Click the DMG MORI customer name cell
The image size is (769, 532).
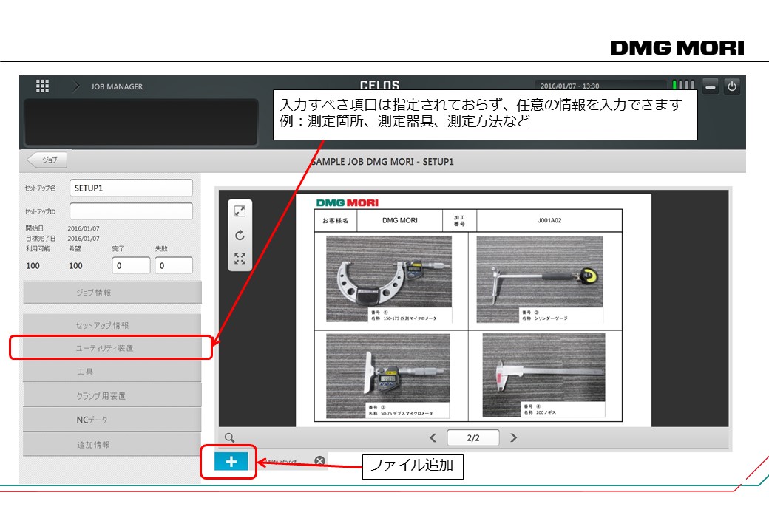click(x=400, y=220)
